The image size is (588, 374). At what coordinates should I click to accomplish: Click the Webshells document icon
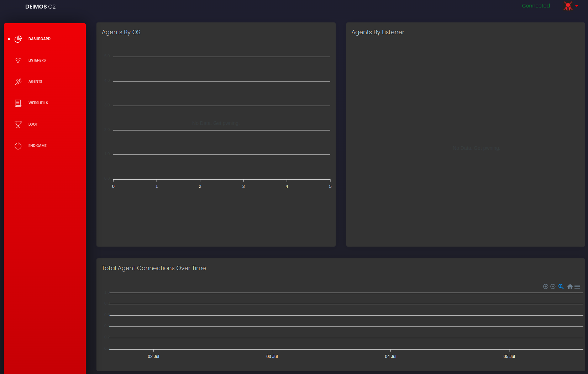[18, 103]
